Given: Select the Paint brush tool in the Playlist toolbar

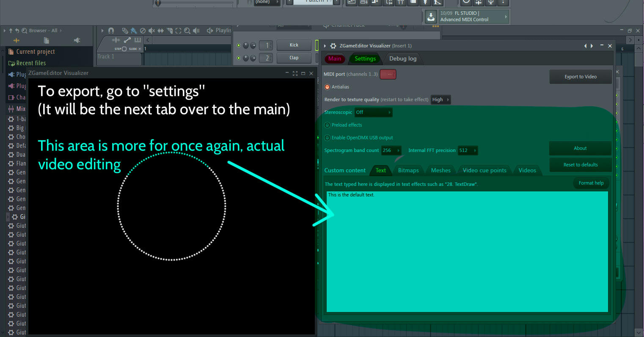Looking at the screenshot, I should 134,30.
